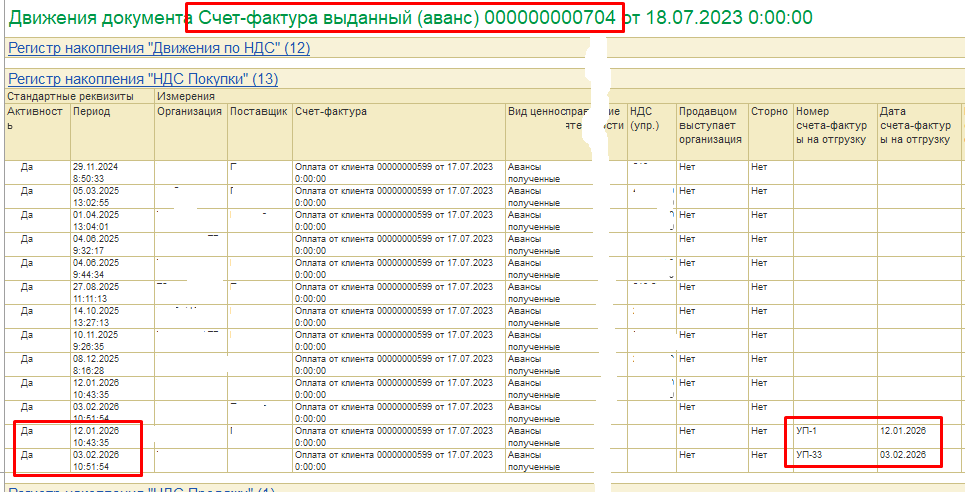Select the cell with invoice number УП-1
Screen dimensions: 965x492
pos(834,432)
